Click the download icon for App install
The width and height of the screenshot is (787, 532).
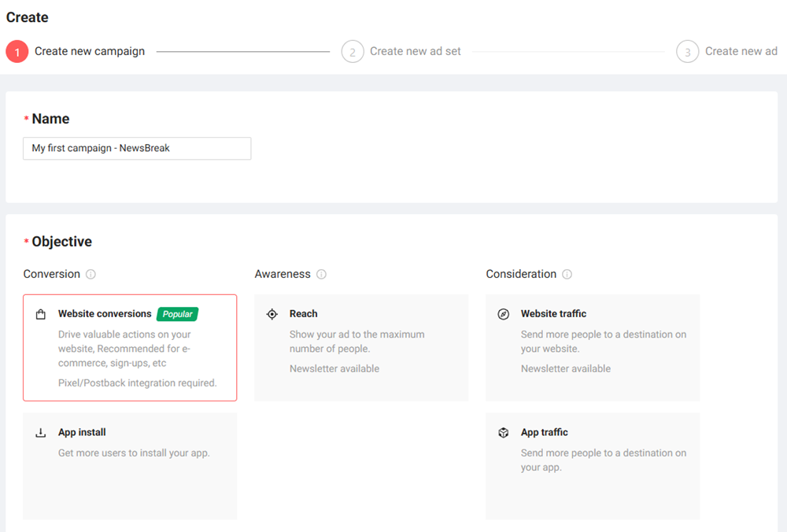point(41,433)
